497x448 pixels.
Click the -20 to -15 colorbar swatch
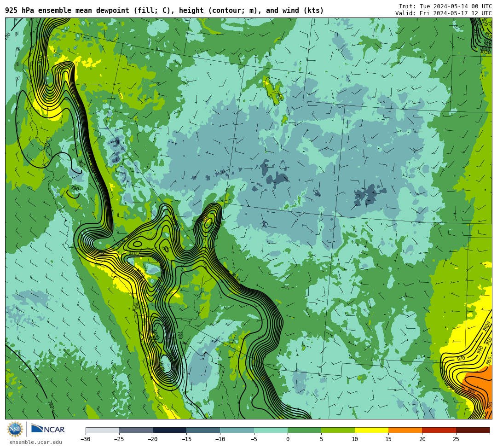click(x=169, y=430)
